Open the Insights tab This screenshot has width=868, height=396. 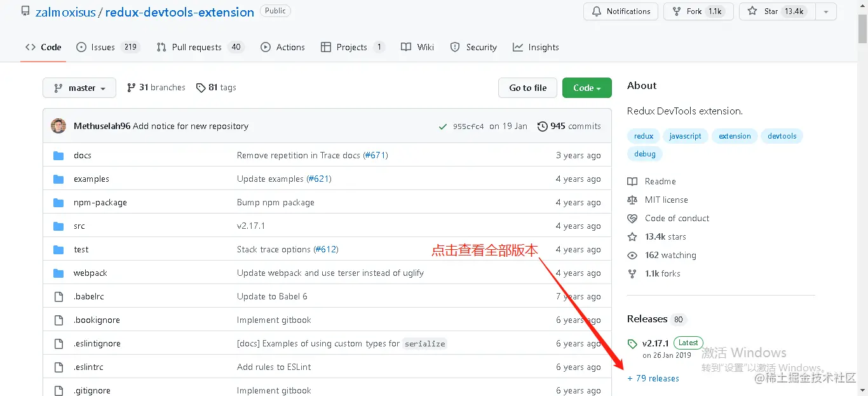(x=536, y=47)
